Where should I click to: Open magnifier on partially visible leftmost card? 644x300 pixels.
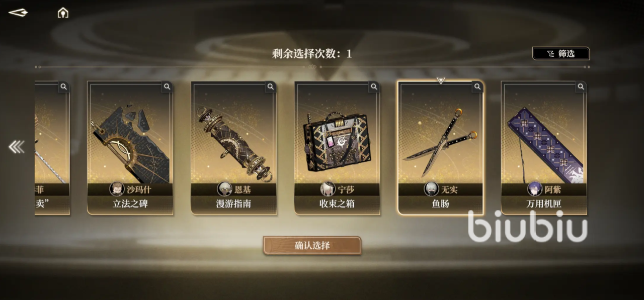click(x=63, y=86)
